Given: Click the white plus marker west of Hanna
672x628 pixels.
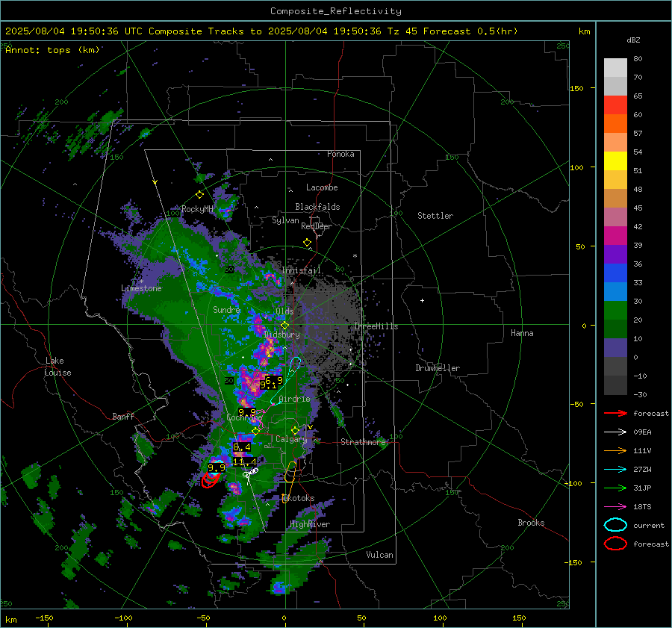Looking at the screenshot, I should coord(422,300).
